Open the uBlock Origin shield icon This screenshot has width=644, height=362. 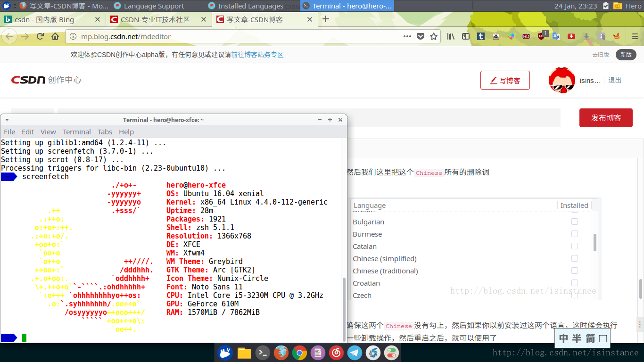pyautogui.click(x=541, y=36)
